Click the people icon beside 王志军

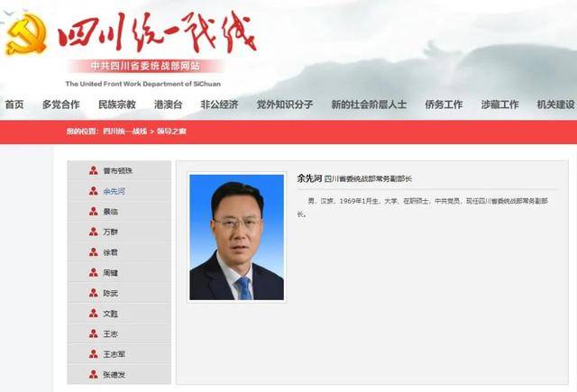click(94, 354)
